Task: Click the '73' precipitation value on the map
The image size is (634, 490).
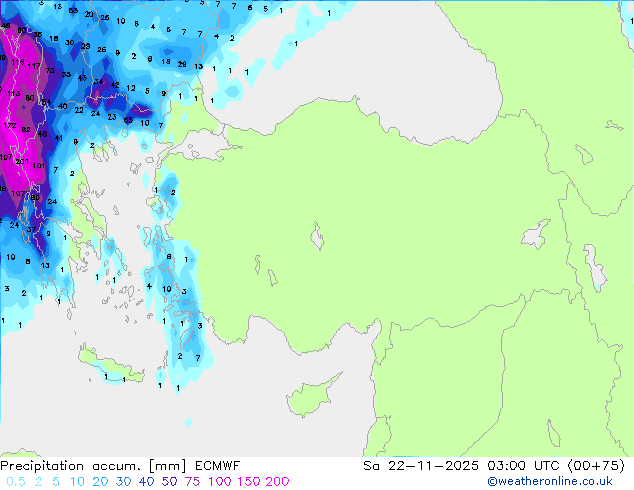Action: click(x=50, y=70)
